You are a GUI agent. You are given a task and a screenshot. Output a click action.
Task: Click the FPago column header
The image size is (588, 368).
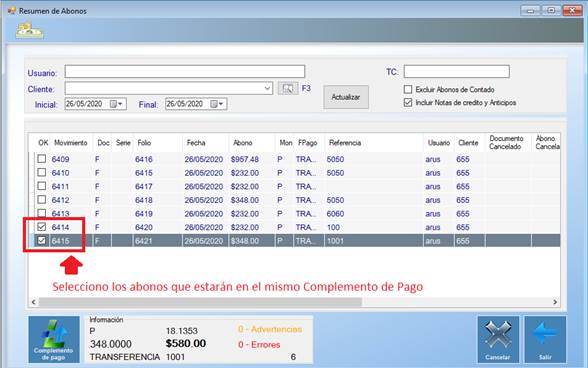(309, 143)
